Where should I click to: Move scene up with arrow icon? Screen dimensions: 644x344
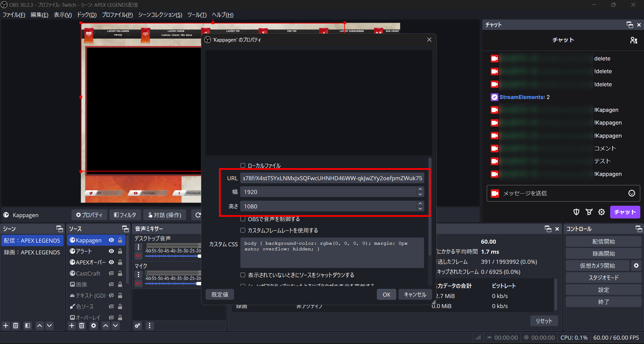(x=40, y=326)
